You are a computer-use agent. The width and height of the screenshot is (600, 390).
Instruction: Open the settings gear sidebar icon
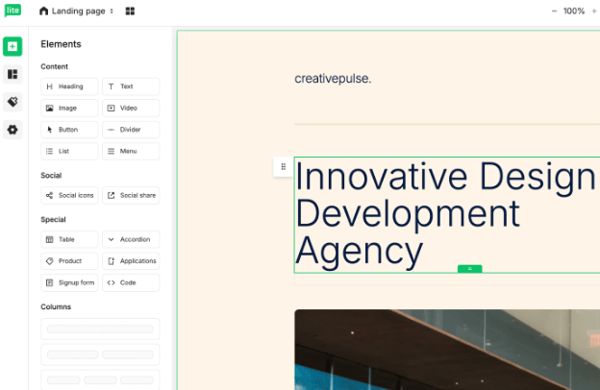point(13,130)
